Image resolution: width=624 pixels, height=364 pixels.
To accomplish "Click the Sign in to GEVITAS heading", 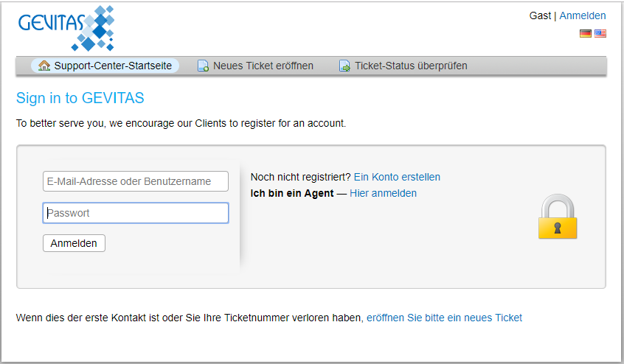I will pos(80,98).
